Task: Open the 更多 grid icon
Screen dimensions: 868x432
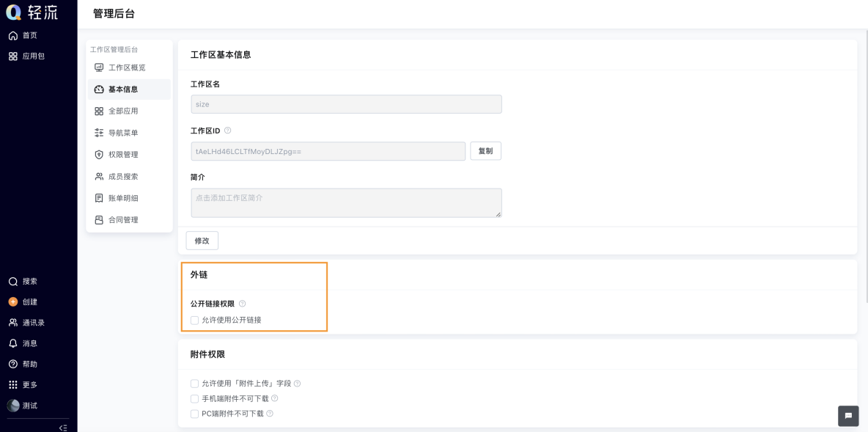Action: click(x=13, y=384)
